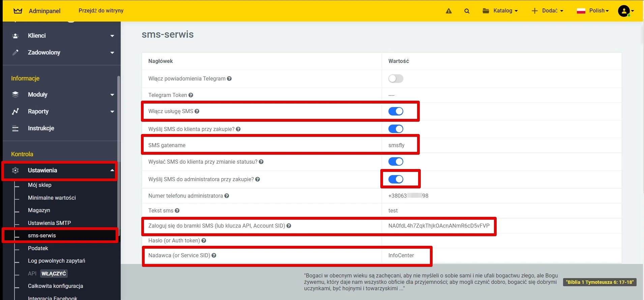Edit the SMS gatename value smsfly
Screen dimensions: 644x300
pyautogui.click(x=396, y=145)
